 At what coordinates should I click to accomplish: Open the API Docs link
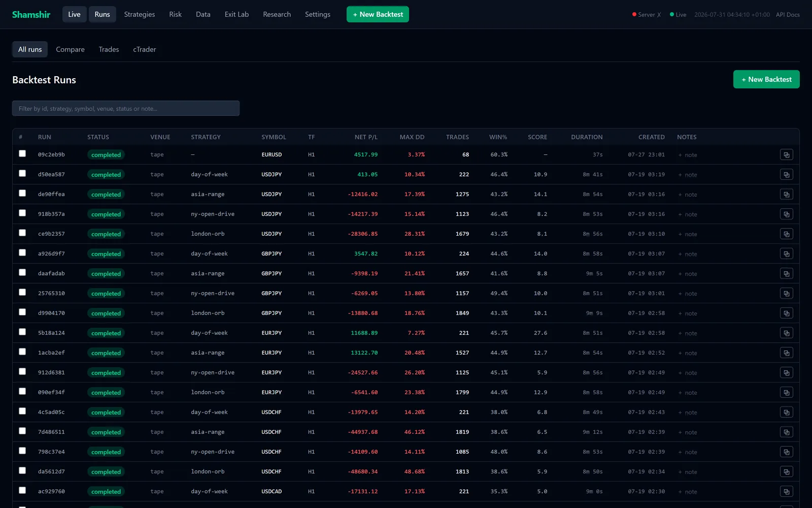pos(788,15)
